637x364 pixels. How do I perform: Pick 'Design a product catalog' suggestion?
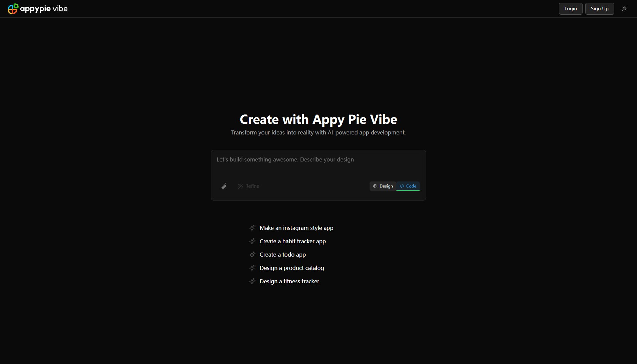tap(291, 268)
